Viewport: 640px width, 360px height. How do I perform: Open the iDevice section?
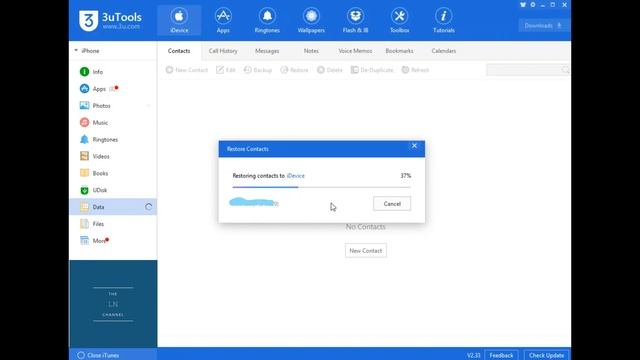pos(179,20)
